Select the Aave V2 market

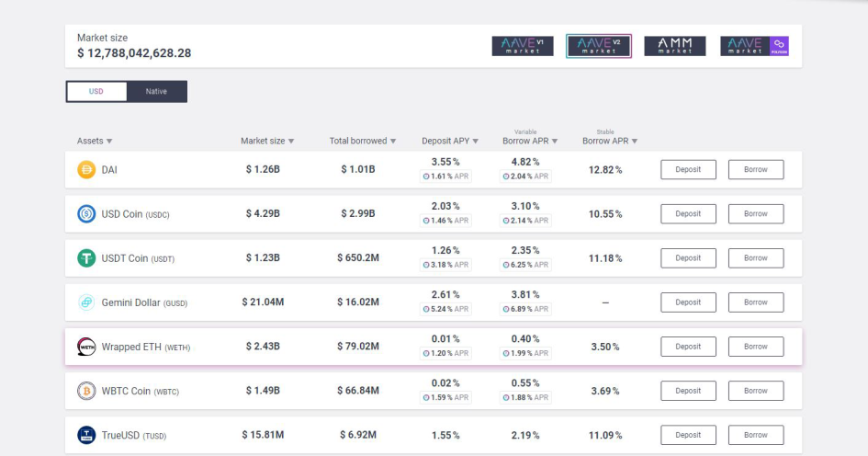(599, 46)
